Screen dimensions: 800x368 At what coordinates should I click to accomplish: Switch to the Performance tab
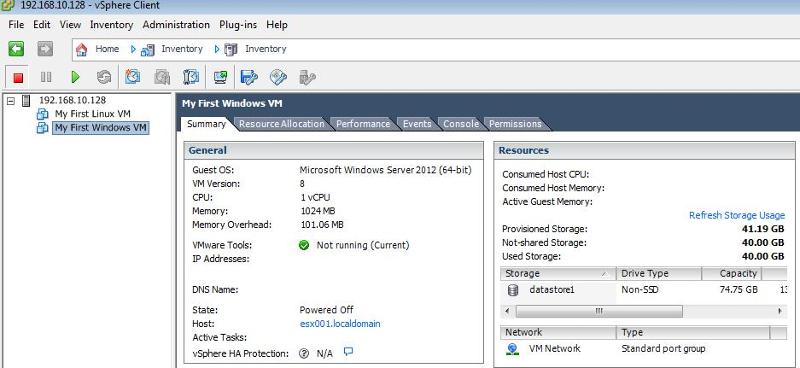point(363,124)
